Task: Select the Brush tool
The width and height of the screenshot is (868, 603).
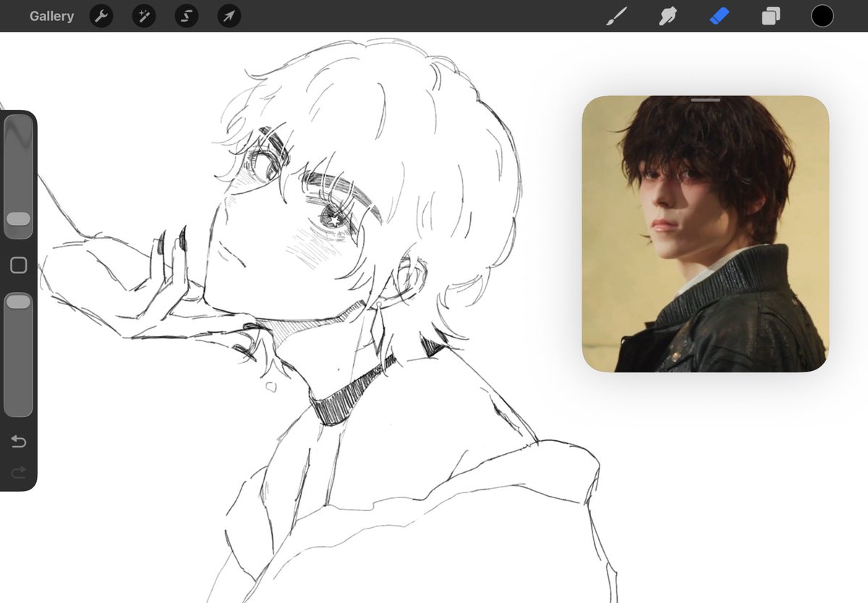Action: click(616, 16)
